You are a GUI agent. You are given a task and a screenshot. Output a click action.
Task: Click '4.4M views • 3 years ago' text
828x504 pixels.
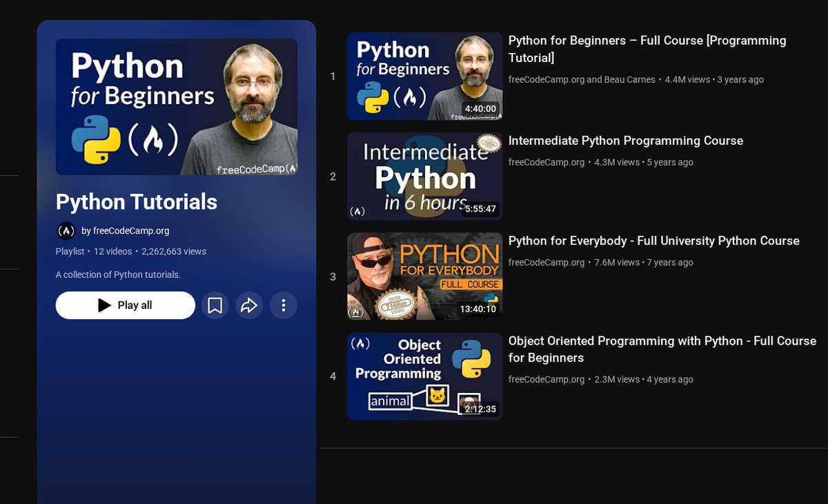(x=714, y=79)
